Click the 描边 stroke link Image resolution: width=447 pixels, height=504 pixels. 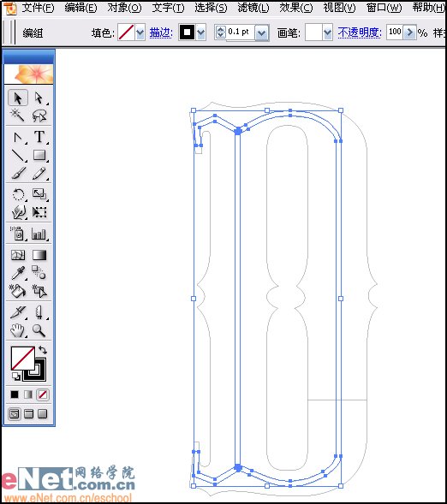pyautogui.click(x=161, y=33)
